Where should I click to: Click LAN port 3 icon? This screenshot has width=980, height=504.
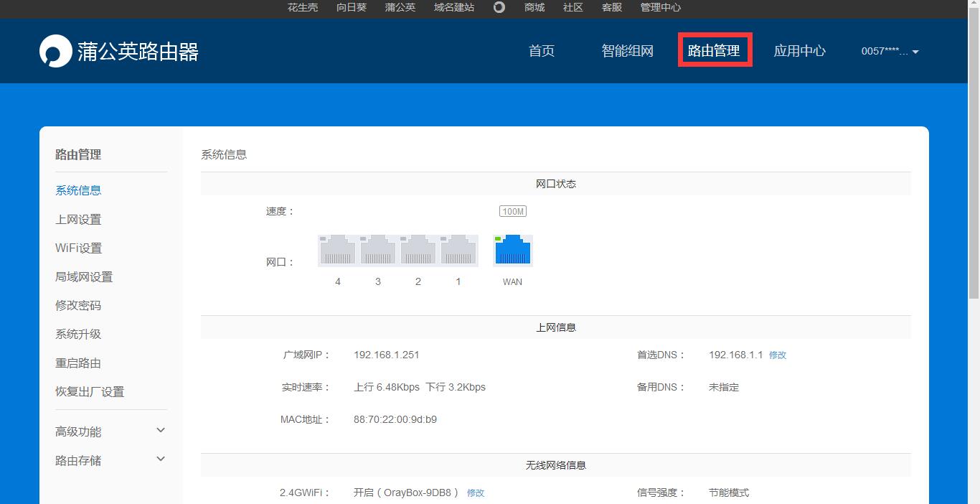[x=377, y=249]
